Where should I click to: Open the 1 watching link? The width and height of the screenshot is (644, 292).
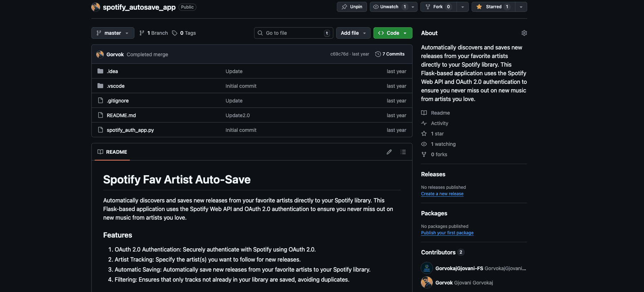pos(438,144)
